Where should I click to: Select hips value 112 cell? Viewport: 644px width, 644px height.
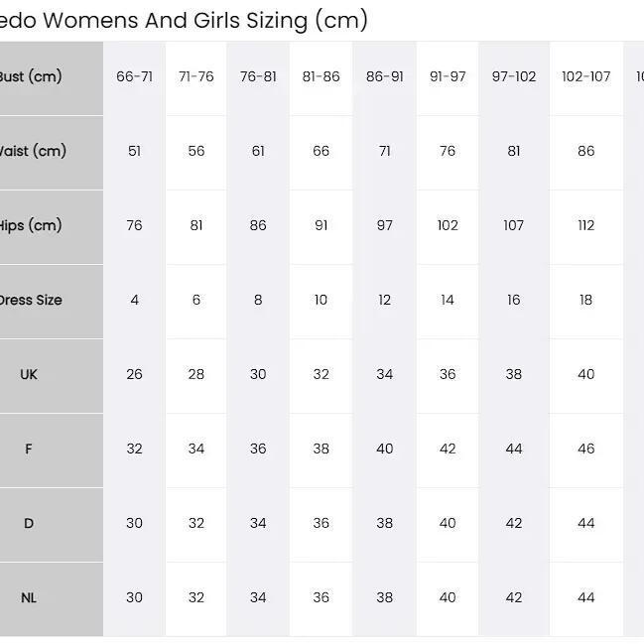coord(586,227)
